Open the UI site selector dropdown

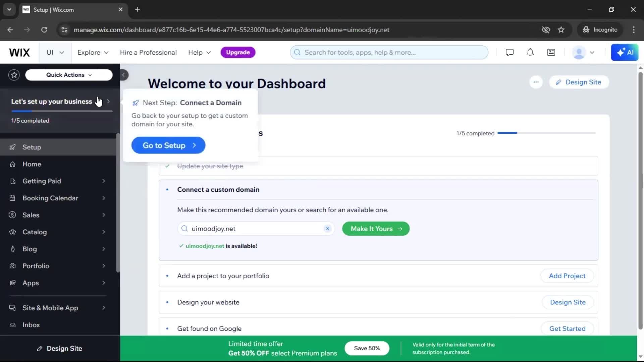coord(55,53)
